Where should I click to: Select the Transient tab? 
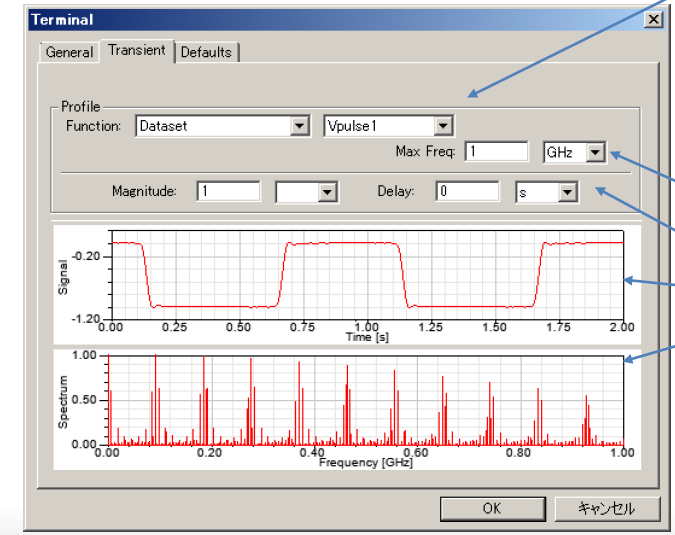pos(137,50)
